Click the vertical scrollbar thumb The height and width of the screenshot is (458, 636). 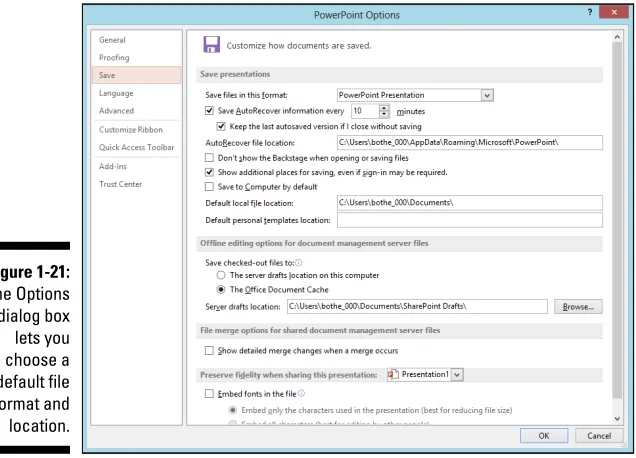[x=617, y=220]
